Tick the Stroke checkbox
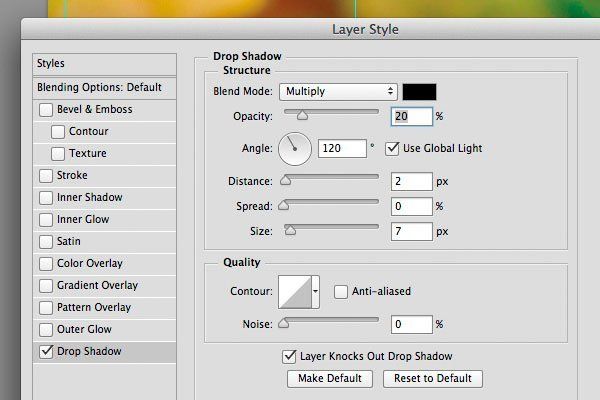Viewport: 600px width, 400px height. point(46,176)
